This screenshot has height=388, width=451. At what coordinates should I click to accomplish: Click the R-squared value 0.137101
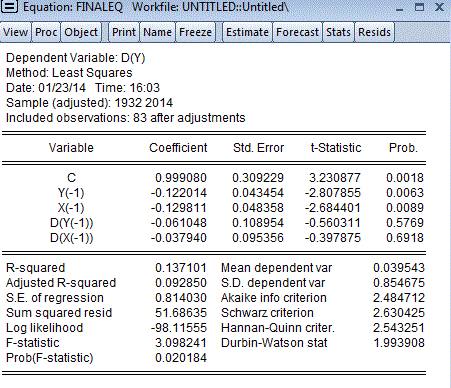181,268
